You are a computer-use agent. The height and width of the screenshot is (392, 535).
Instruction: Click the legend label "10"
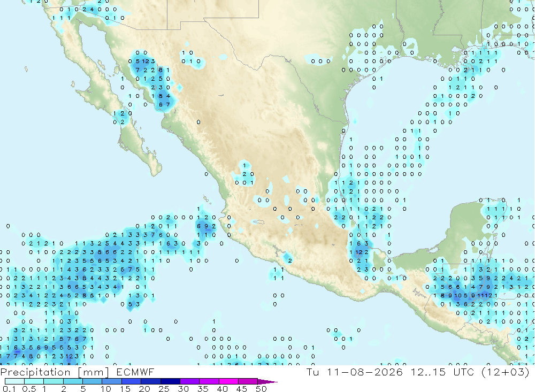(x=106, y=389)
